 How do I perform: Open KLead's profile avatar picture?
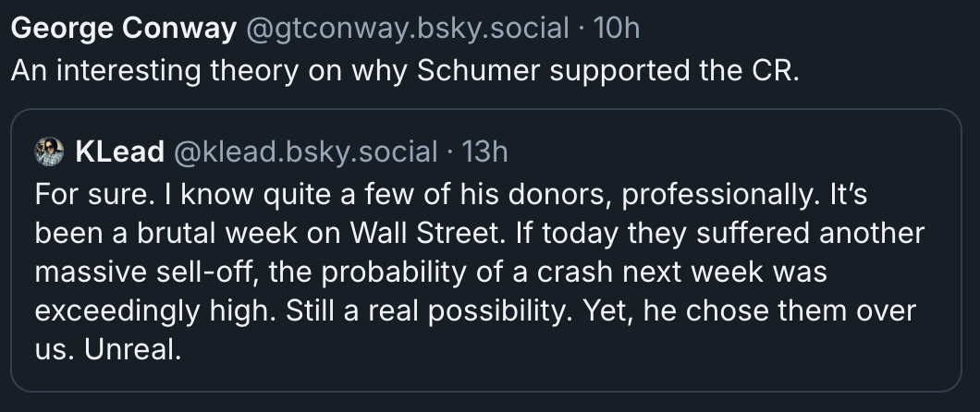tap(49, 151)
